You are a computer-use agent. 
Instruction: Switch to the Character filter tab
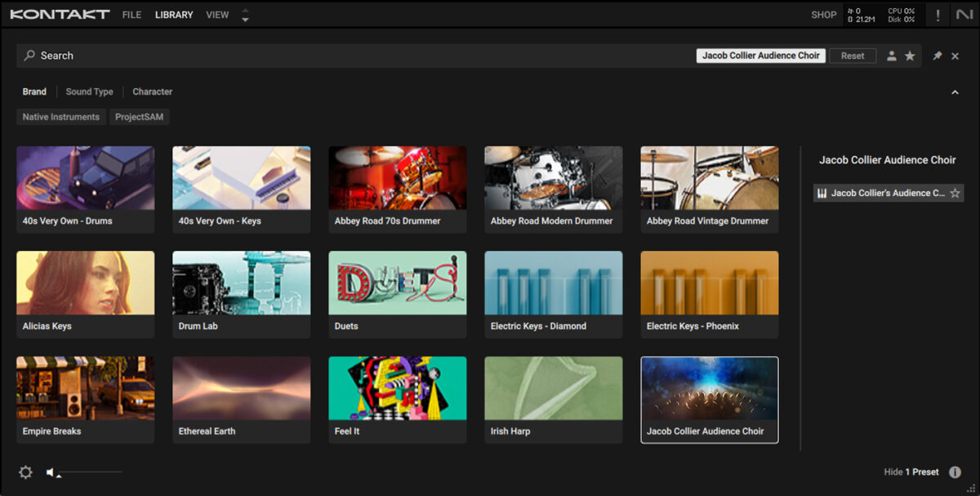coord(153,92)
